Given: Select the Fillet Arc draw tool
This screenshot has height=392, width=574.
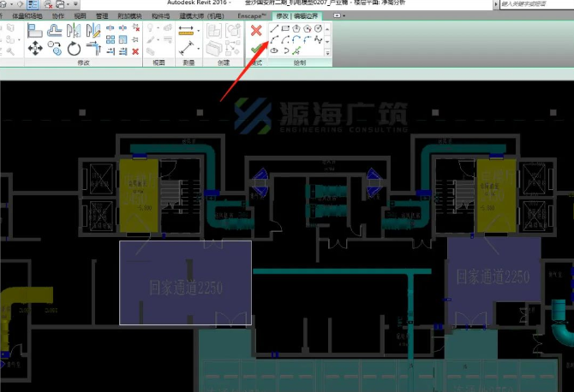Looking at the screenshot, I should tap(308, 39).
